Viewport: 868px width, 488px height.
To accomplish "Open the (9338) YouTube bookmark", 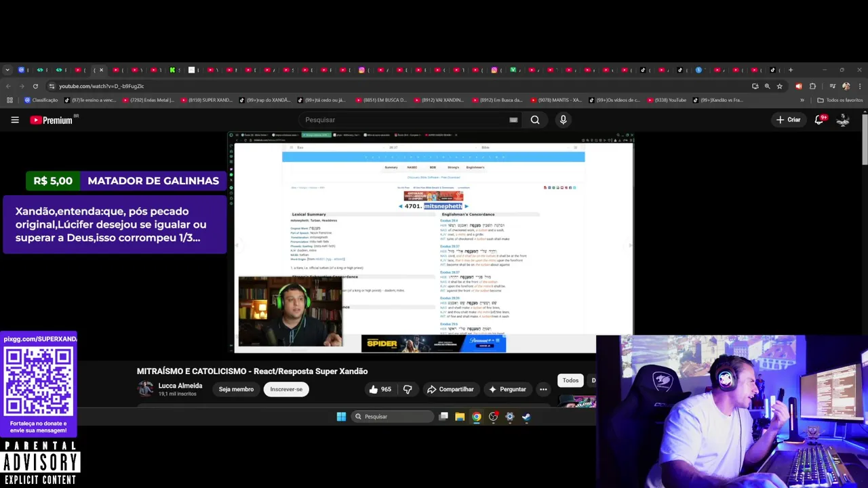I will 666,100.
